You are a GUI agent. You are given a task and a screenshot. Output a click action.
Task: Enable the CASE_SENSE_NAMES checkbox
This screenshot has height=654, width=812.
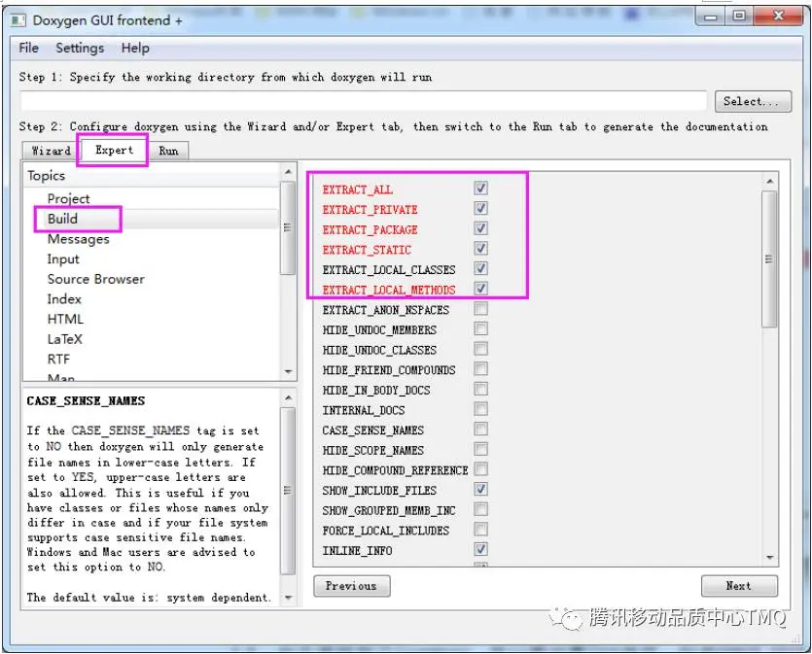(x=480, y=430)
